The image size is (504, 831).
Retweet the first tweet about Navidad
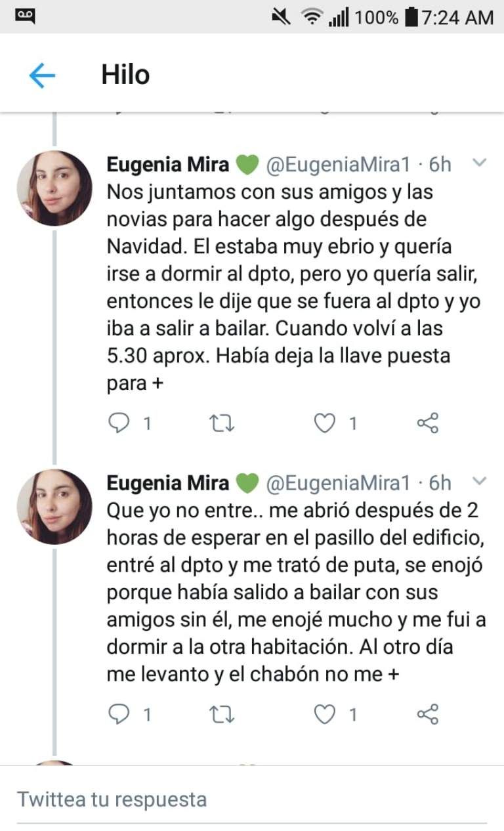pyautogui.click(x=222, y=423)
